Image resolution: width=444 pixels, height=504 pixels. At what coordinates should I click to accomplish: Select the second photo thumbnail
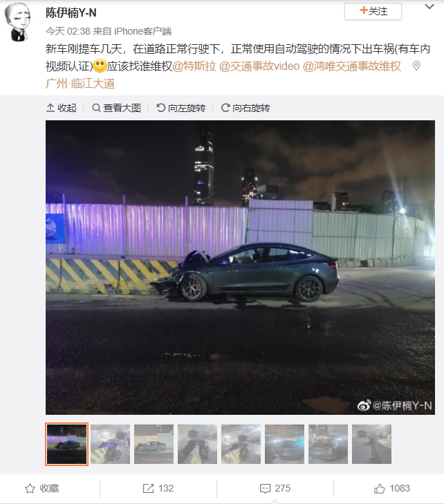point(110,444)
